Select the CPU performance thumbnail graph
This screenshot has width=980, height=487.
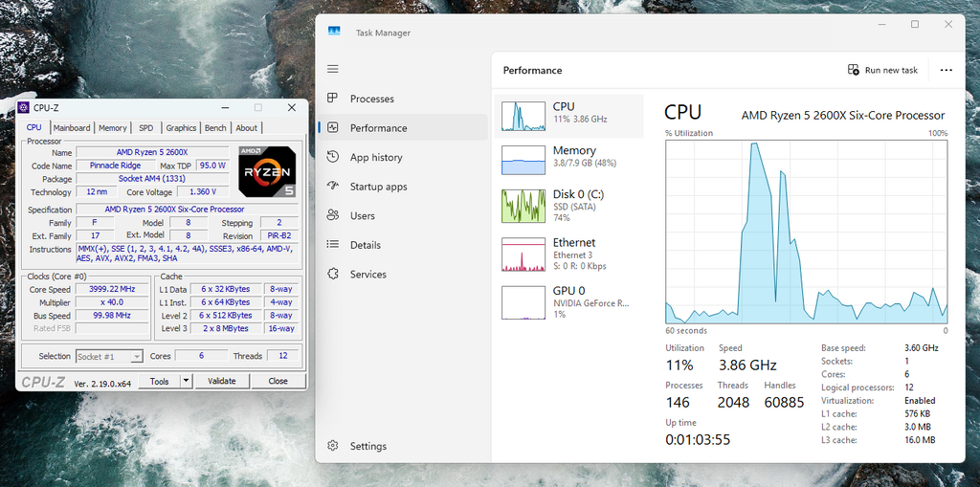[523, 117]
